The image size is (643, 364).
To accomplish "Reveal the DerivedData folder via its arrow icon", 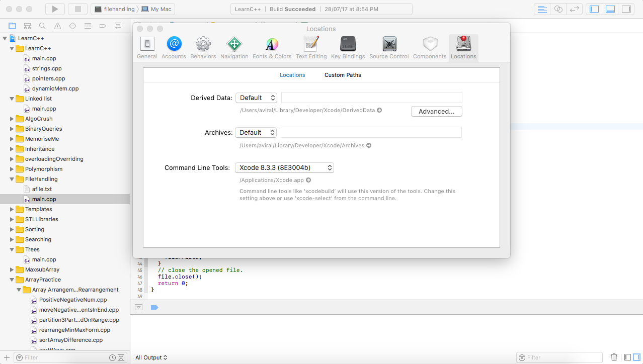I will click(379, 110).
